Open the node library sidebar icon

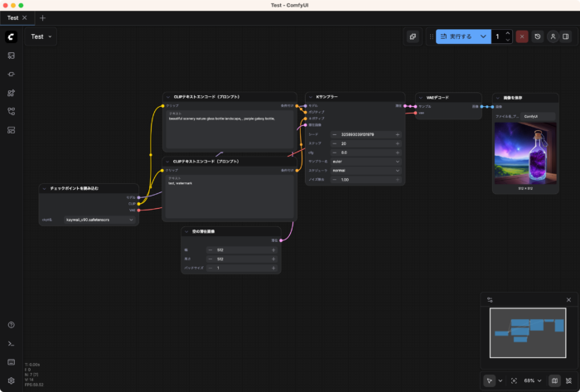[x=12, y=74]
